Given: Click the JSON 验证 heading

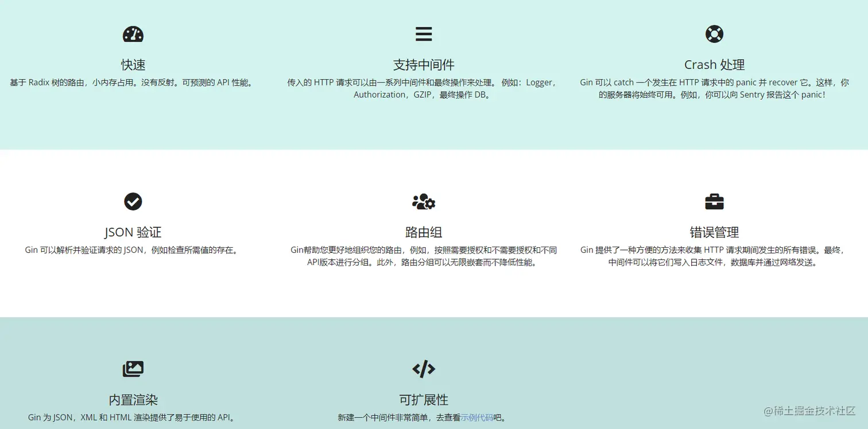Looking at the screenshot, I should coord(133,232).
